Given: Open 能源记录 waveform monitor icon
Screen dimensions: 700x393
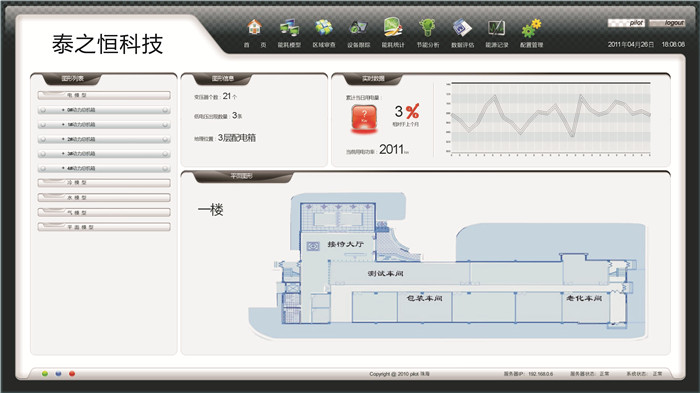Looking at the screenshot, I should (x=496, y=28).
